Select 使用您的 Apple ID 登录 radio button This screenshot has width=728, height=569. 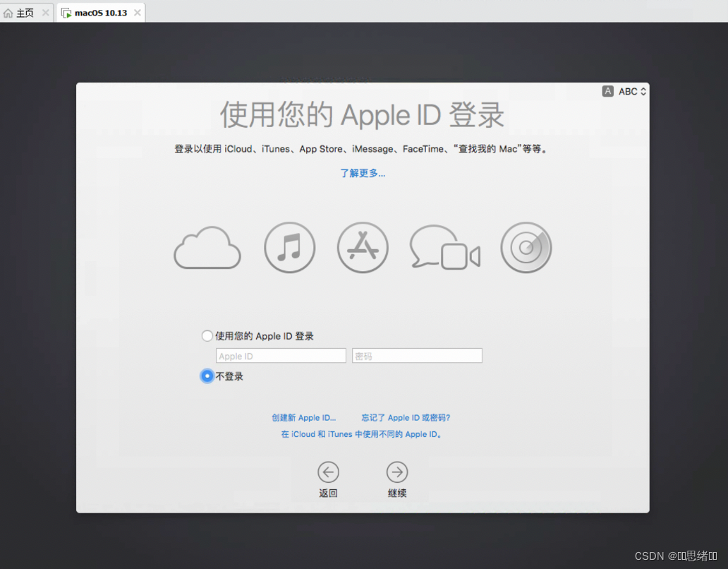pos(207,336)
